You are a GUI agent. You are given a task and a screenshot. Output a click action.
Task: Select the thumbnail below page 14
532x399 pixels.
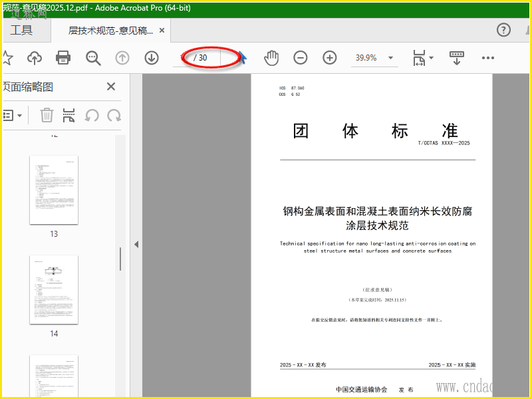pyautogui.click(x=54, y=376)
